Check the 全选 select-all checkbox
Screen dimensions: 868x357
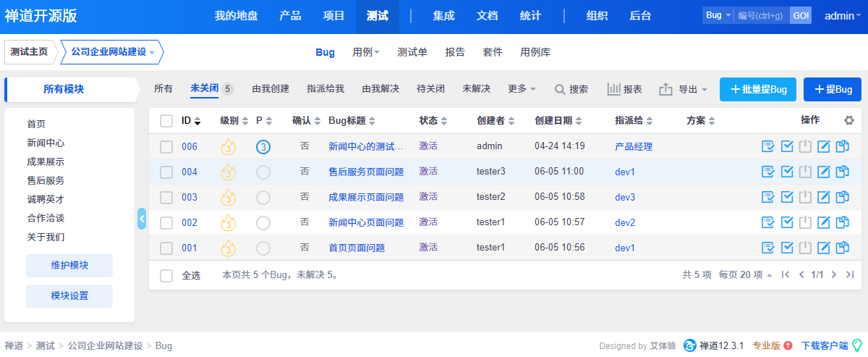click(166, 276)
